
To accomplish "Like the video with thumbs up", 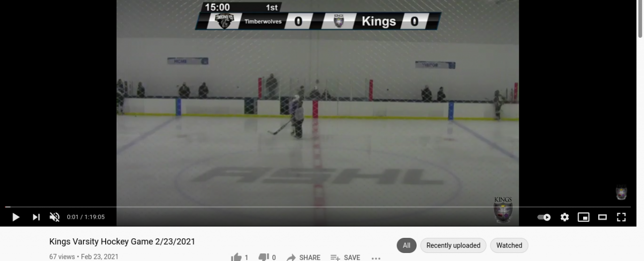I will point(239,257).
